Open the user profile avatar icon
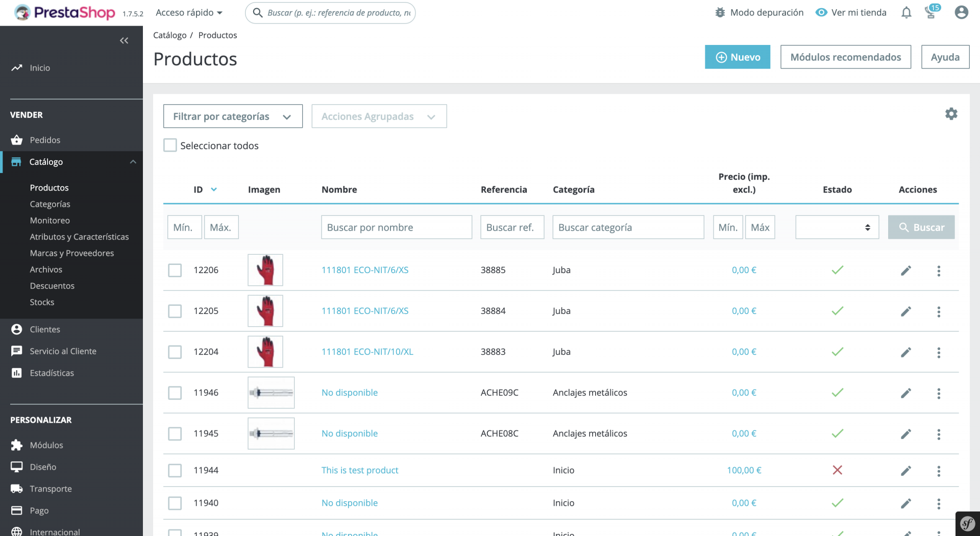Image resolution: width=980 pixels, height=536 pixels. [961, 12]
